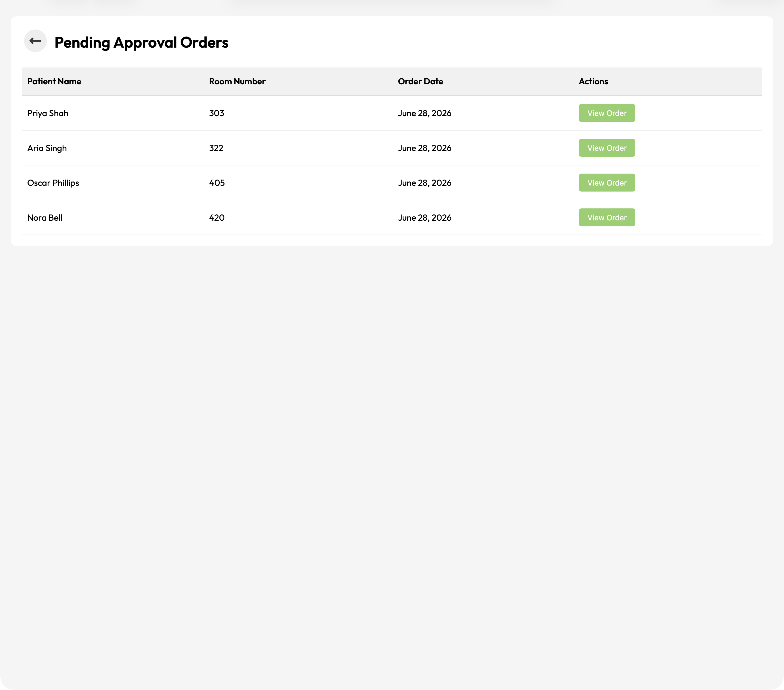Viewport: 784px width, 690px height.
Task: View order for Aria Singh
Action: [x=607, y=148]
